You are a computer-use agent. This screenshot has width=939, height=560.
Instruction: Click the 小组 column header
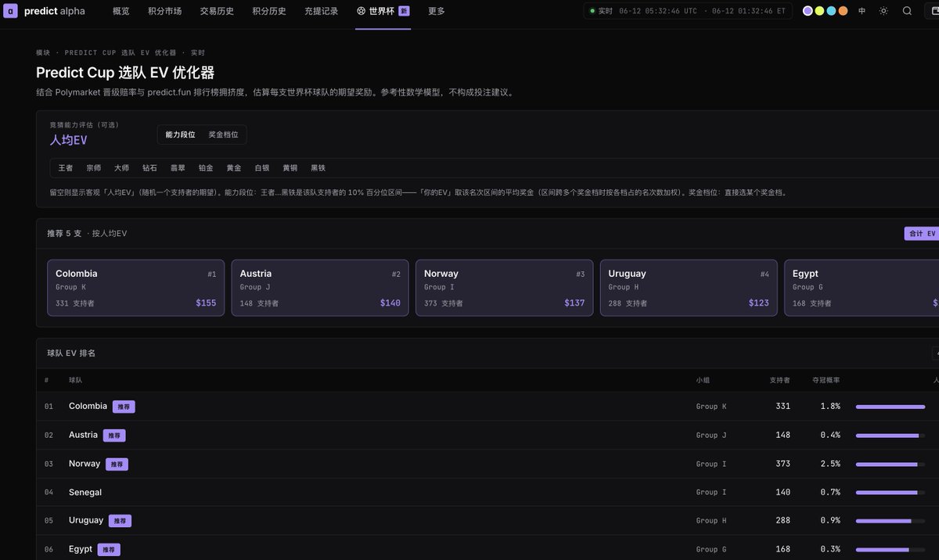[x=703, y=380]
